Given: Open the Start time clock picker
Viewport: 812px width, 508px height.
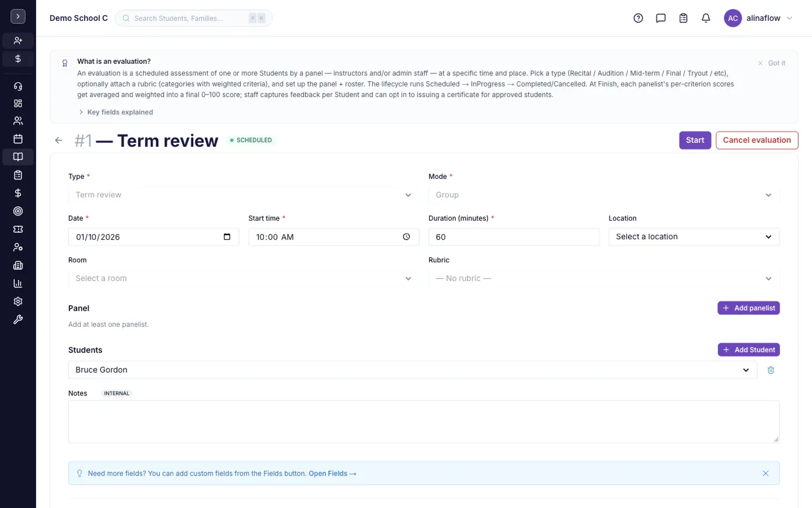Looking at the screenshot, I should coord(407,237).
